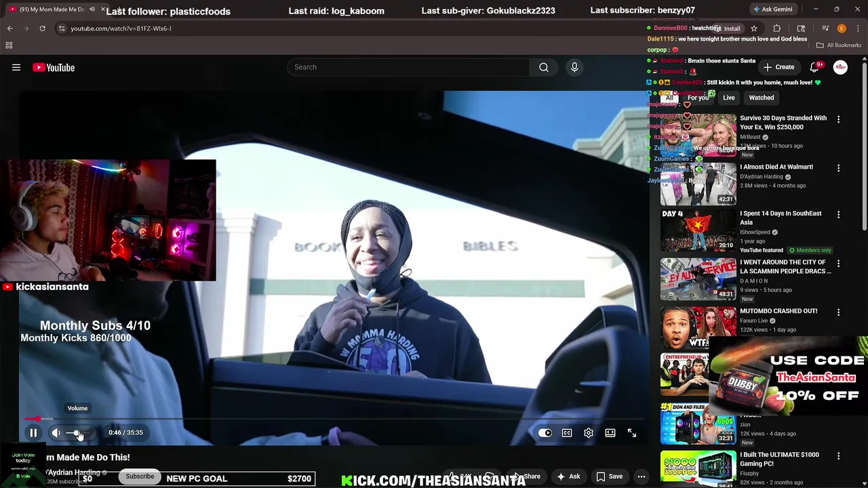This screenshot has width=868, height=488.
Task: Click the Ask Gemini button
Action: 772,9
